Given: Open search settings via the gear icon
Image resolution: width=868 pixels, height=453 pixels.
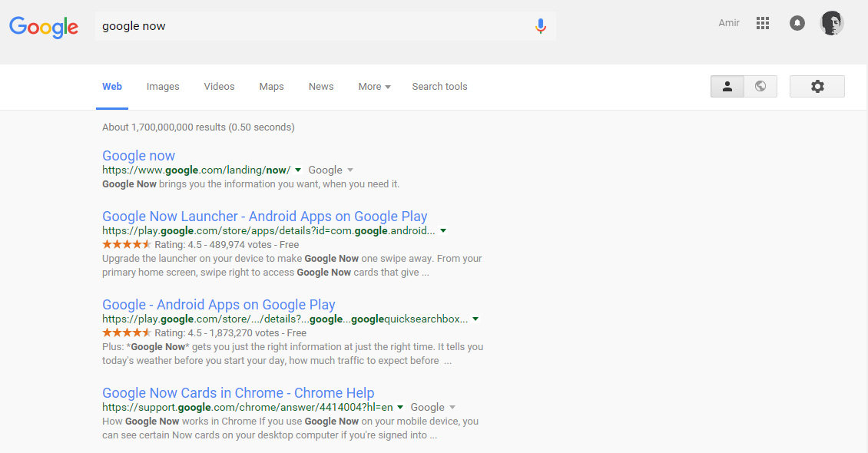Looking at the screenshot, I should (x=817, y=86).
